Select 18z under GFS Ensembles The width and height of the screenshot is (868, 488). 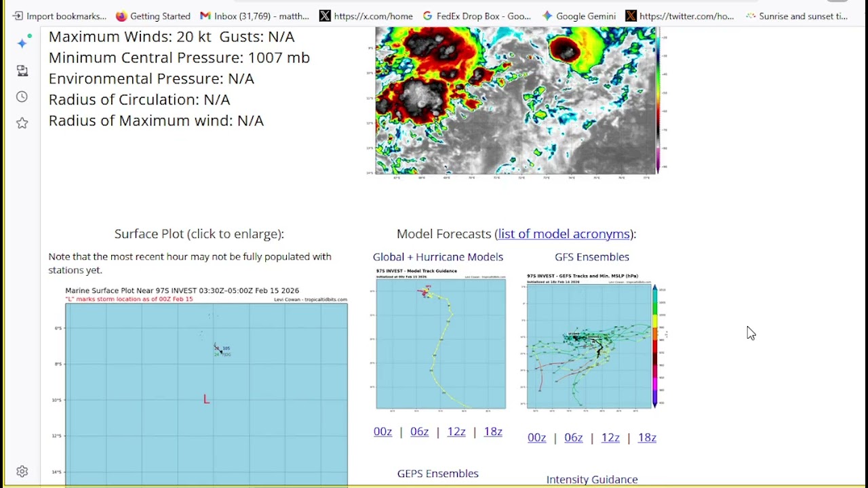(x=647, y=438)
